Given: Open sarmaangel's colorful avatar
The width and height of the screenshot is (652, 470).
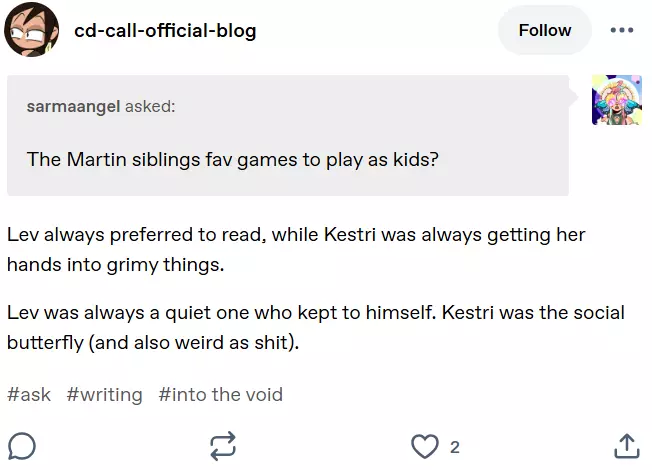Looking at the screenshot, I should click(617, 100).
